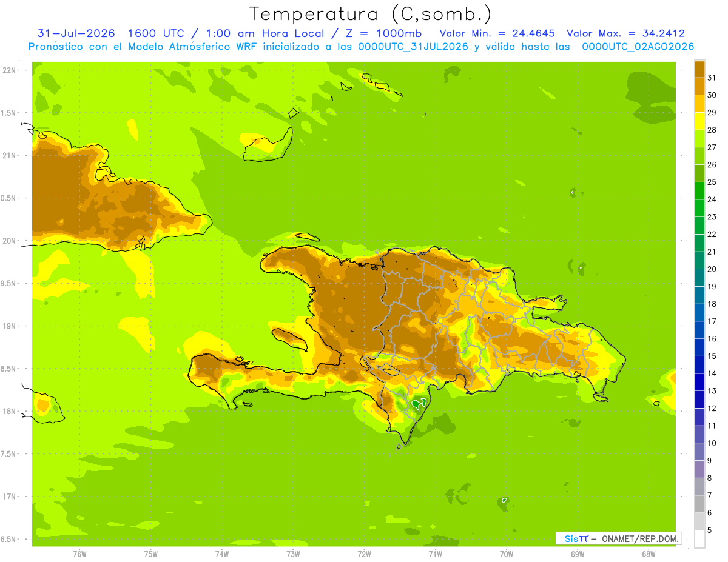Click the '19N' latitude label

[10, 326]
